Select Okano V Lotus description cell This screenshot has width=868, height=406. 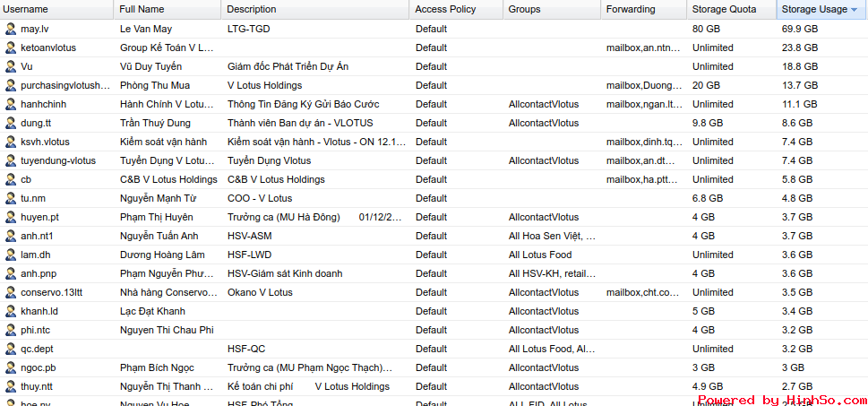click(260, 292)
